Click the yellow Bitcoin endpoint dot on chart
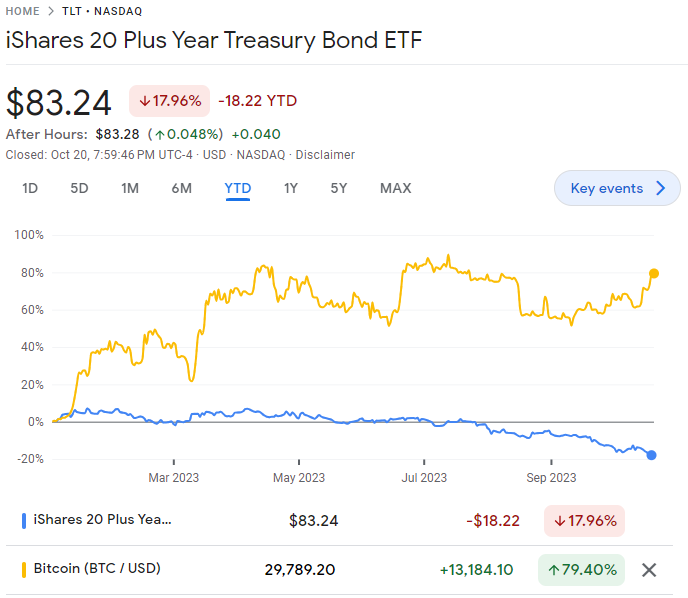The height and width of the screenshot is (598, 688). 654,273
